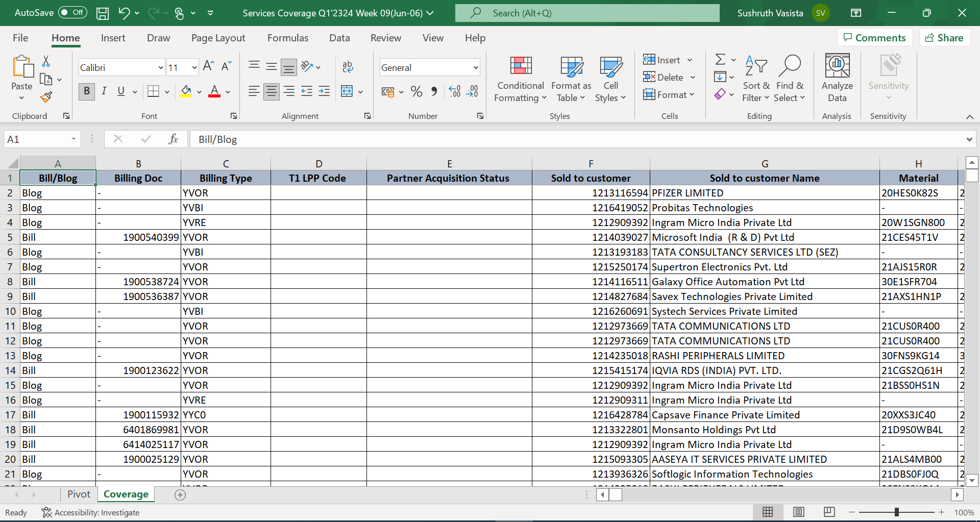The image size is (980, 522).
Task: Click the Format Painter brush icon
Action: pos(46,97)
